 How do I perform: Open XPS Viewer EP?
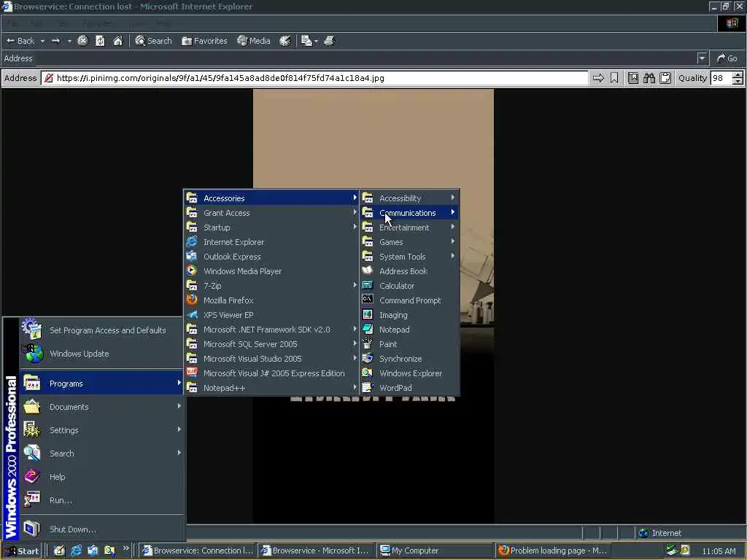[x=271, y=315]
